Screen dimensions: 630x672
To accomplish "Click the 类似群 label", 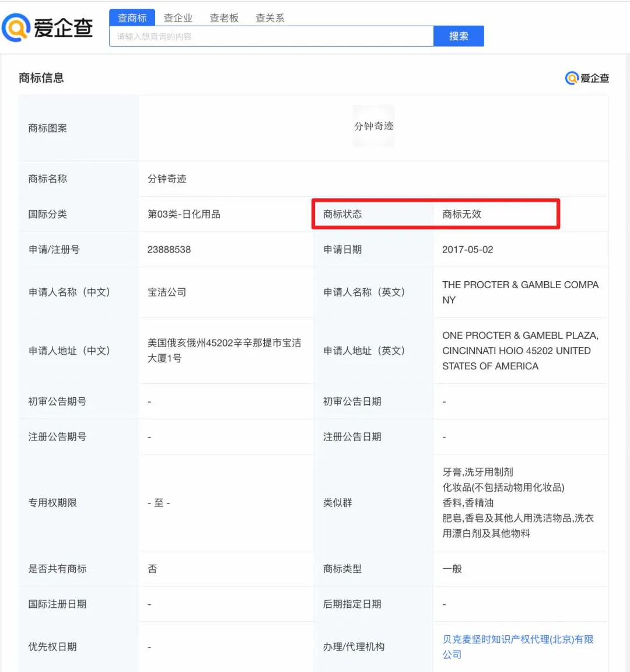I will [337, 503].
